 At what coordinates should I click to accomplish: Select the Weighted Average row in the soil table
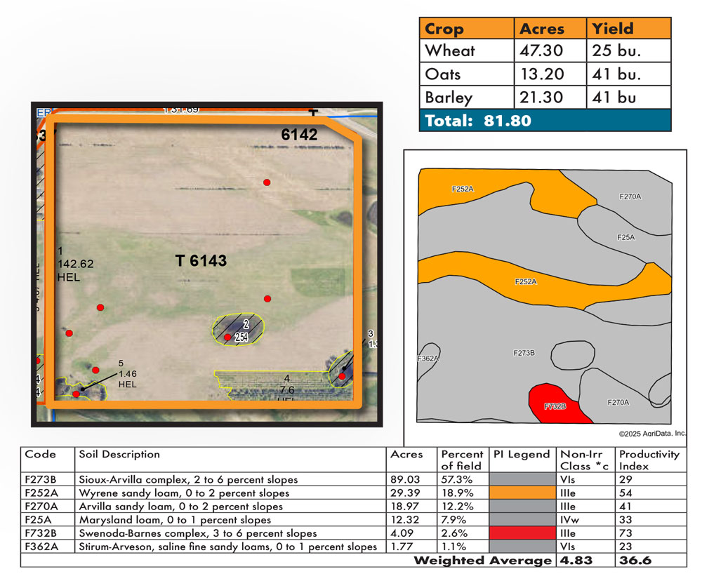[484, 560]
